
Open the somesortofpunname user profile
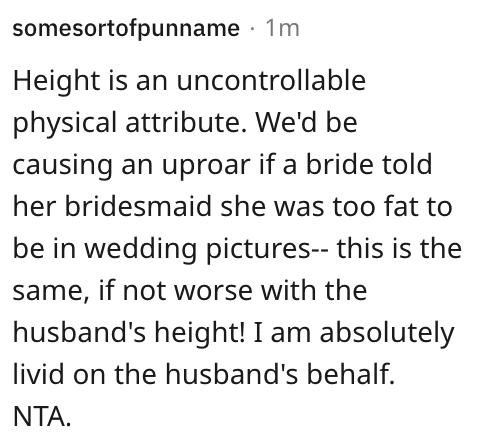(x=126, y=29)
